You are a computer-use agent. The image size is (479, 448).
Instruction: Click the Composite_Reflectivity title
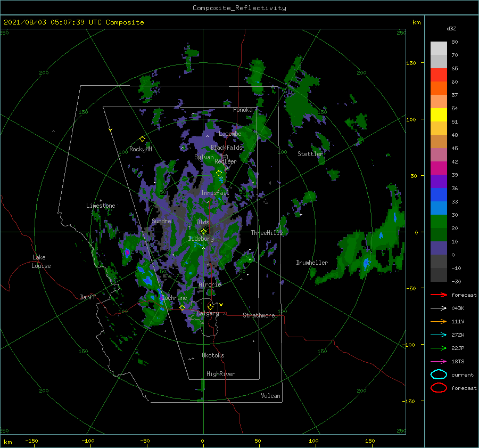pyautogui.click(x=240, y=8)
